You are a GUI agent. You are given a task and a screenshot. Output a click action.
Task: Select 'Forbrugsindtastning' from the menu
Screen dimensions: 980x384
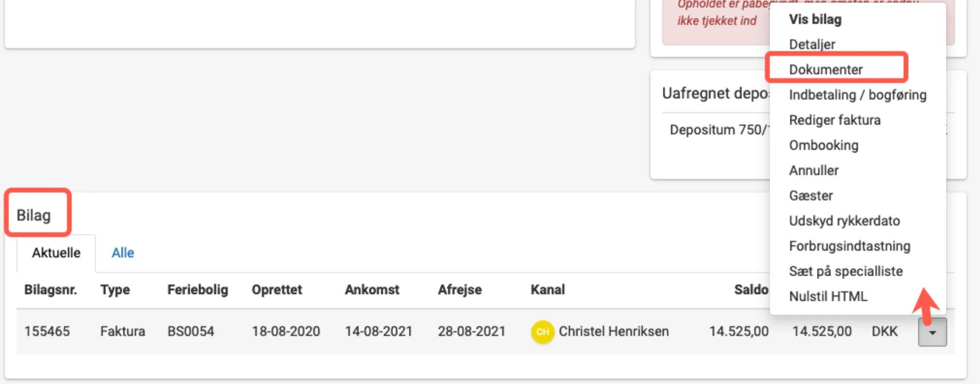click(849, 246)
